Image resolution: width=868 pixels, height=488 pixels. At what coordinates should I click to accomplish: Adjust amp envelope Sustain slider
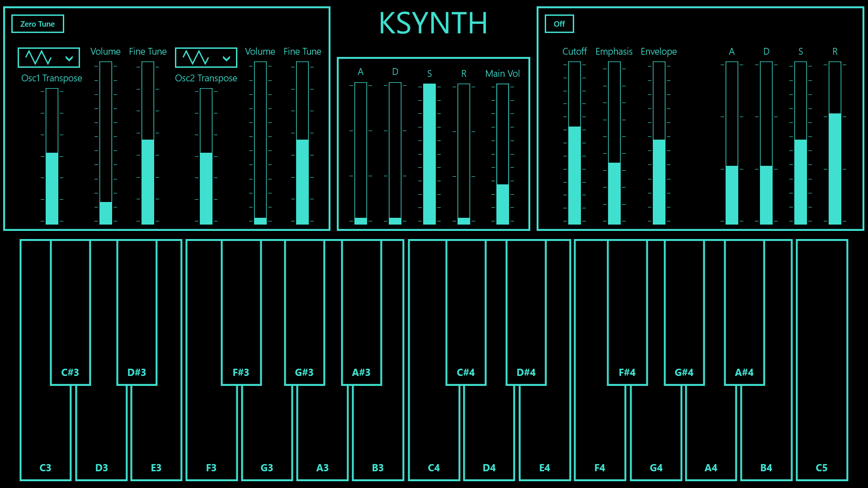coord(429,154)
